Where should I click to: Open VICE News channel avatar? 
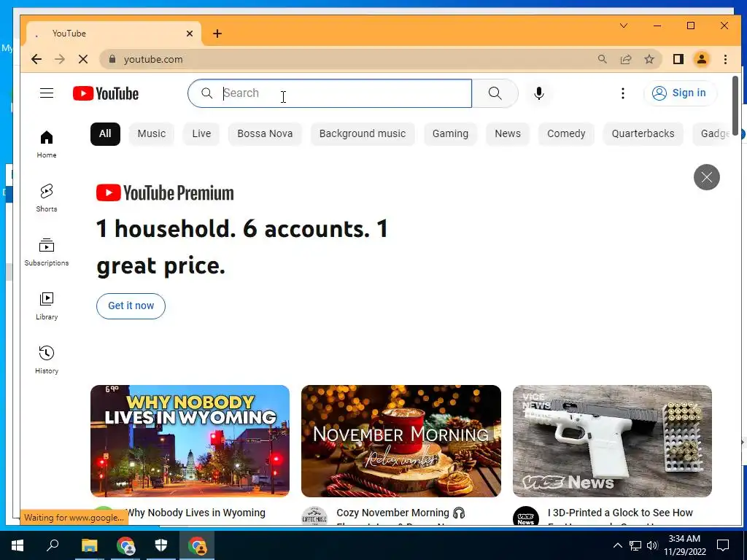(526, 516)
